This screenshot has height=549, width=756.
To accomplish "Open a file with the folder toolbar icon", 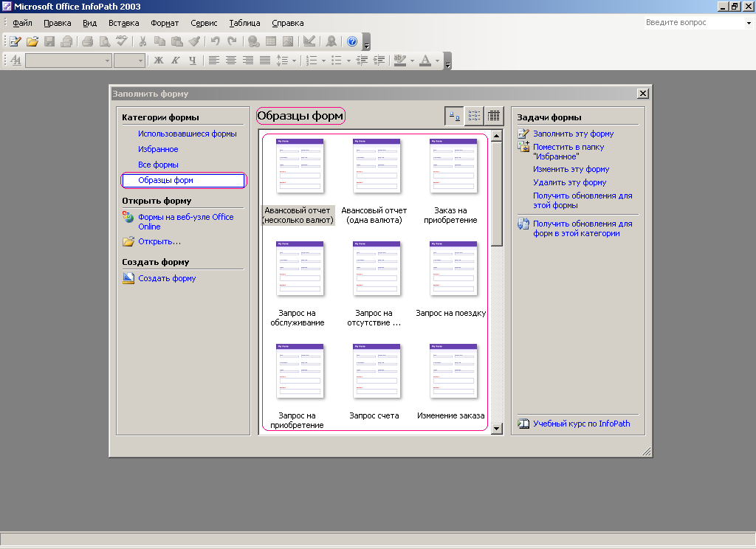I will (x=32, y=41).
